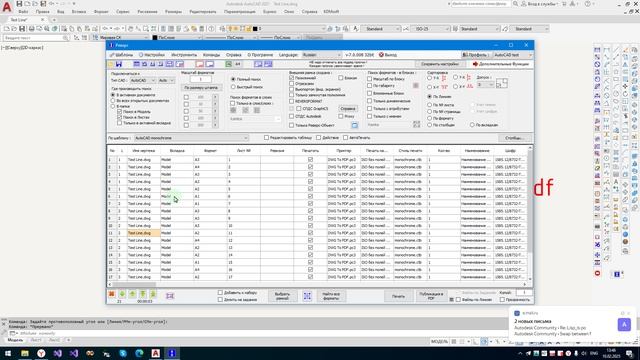Open the По шаблону AutoCAD monochrome dropdown
The height and width of the screenshot is (360, 640).
191,138
